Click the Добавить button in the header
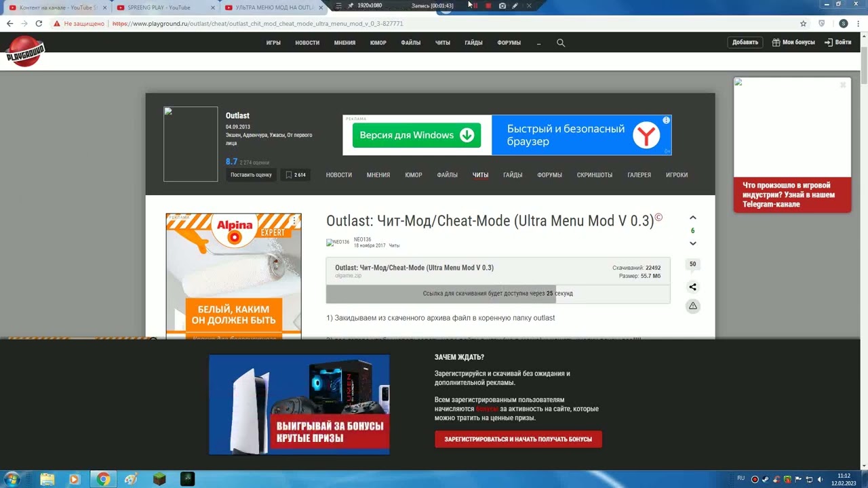This screenshot has height=488, width=868. (745, 42)
